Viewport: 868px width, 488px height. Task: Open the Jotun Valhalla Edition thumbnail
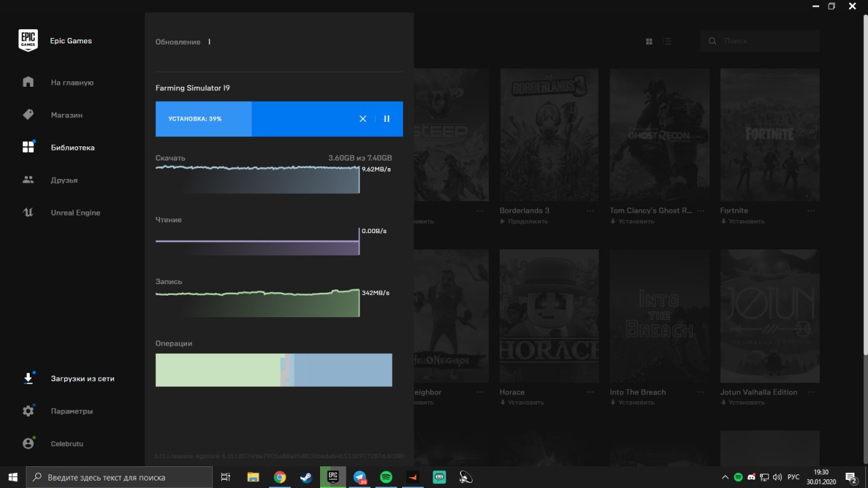(x=770, y=316)
